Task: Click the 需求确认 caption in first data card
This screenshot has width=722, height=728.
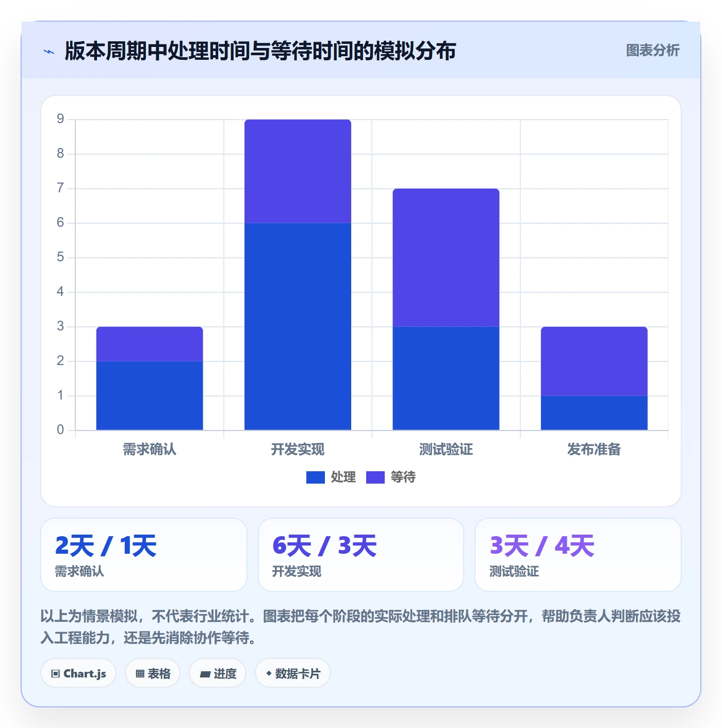Action: 79,572
